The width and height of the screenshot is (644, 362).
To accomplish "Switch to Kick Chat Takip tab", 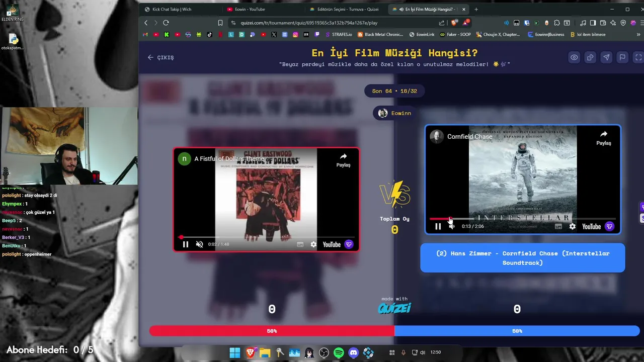I will 180,9.
